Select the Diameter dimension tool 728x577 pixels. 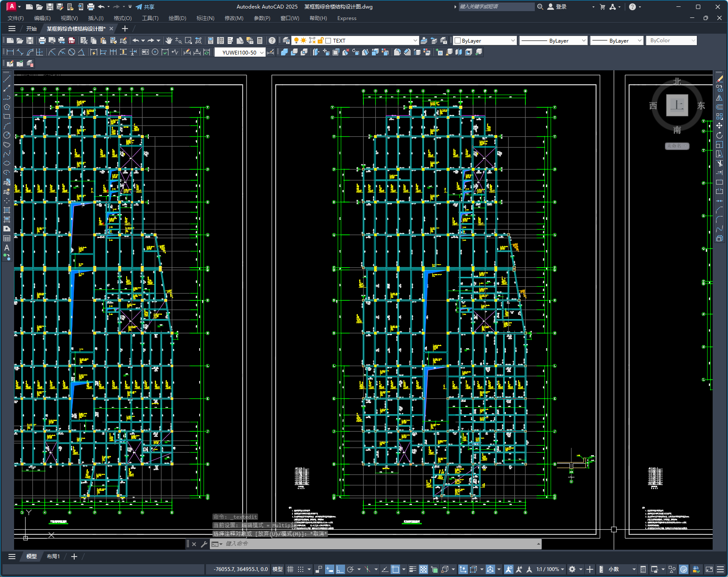(x=72, y=52)
